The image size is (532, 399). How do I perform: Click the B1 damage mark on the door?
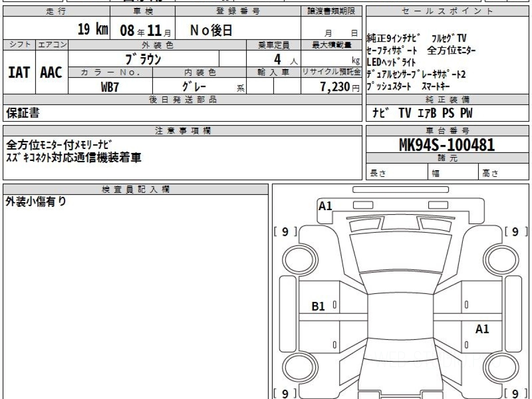point(318,306)
